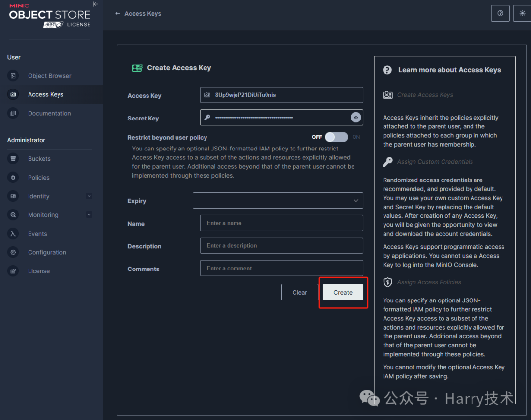Toggle Restrict beyond user policy switch

tap(336, 137)
